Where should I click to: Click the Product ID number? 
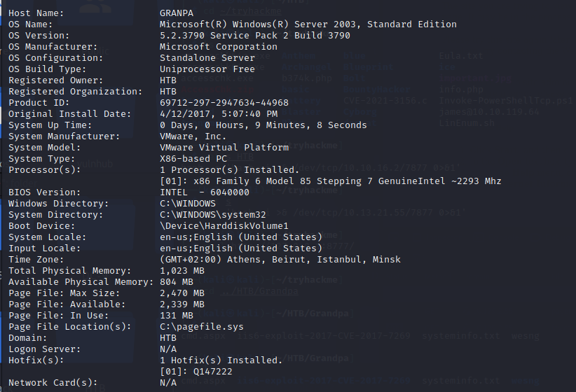pos(224,103)
